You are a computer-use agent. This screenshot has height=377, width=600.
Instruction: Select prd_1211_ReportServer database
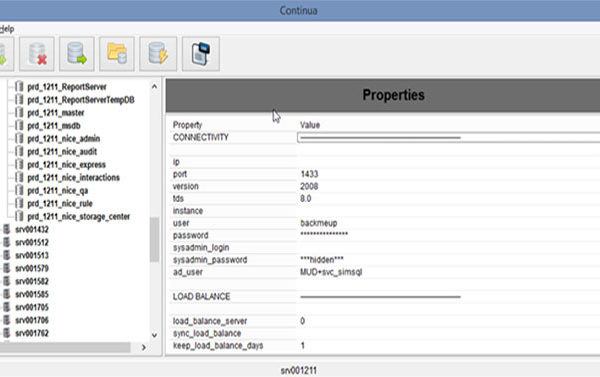click(67, 87)
